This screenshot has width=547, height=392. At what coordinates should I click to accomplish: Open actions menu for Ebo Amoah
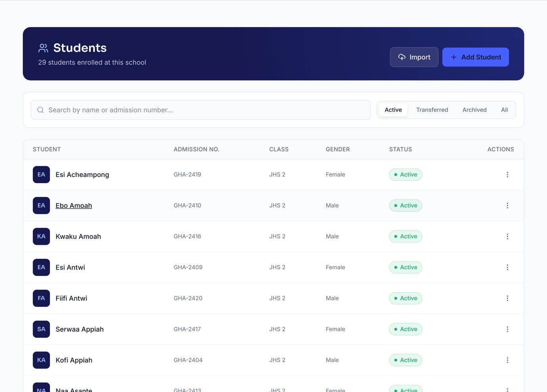[507, 205]
